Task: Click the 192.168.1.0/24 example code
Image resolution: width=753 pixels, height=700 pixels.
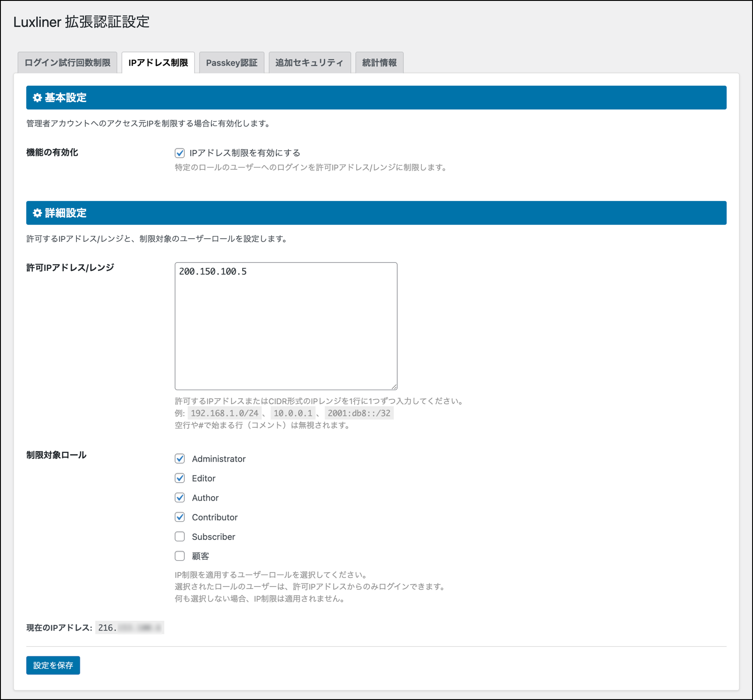Action: pos(224,413)
